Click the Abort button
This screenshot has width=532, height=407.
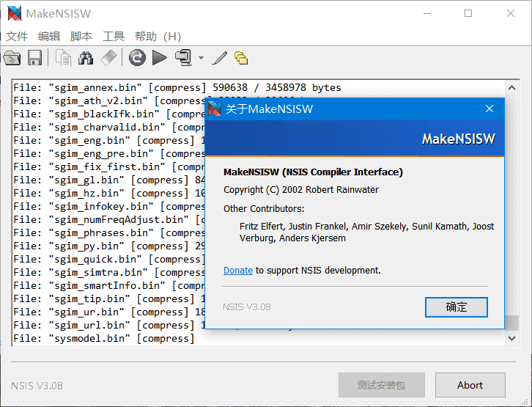coord(470,385)
